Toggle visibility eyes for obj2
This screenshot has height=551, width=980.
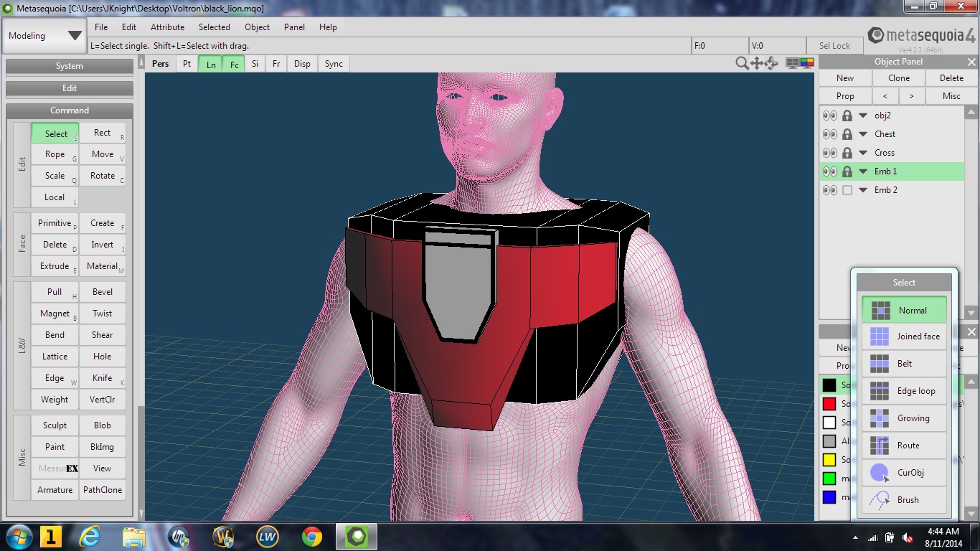tap(830, 116)
